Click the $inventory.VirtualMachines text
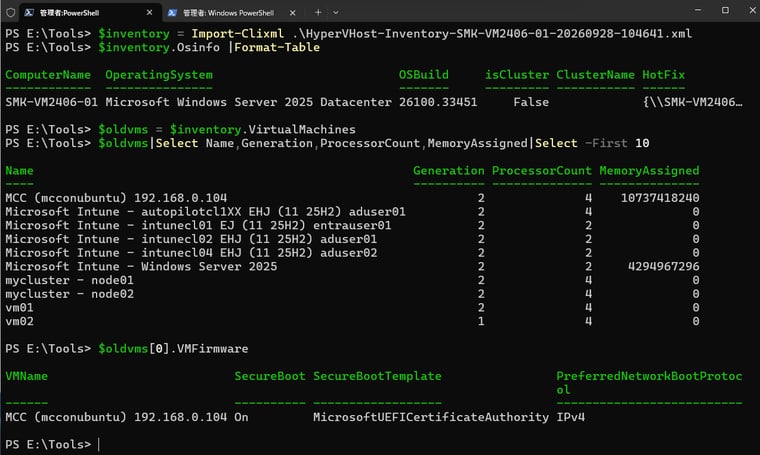This screenshot has width=760, height=455. 263,129
